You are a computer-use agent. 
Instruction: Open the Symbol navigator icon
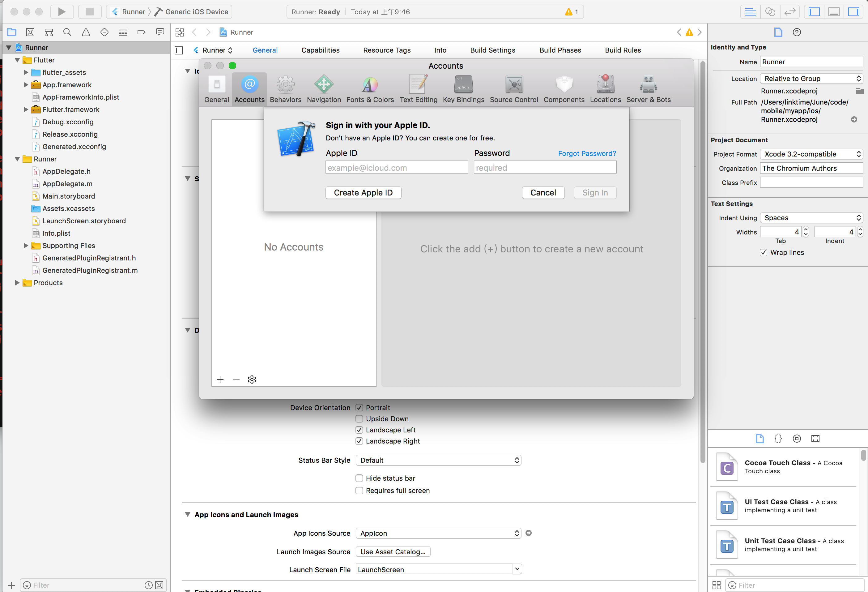[49, 32]
